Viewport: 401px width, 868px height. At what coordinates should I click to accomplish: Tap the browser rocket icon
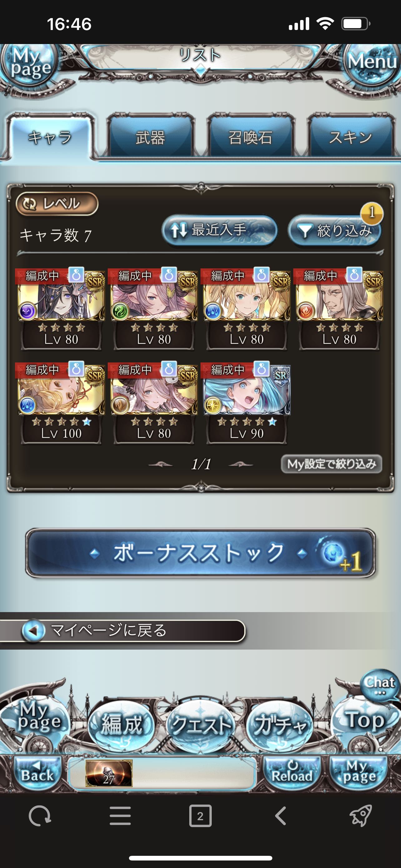tap(361, 816)
